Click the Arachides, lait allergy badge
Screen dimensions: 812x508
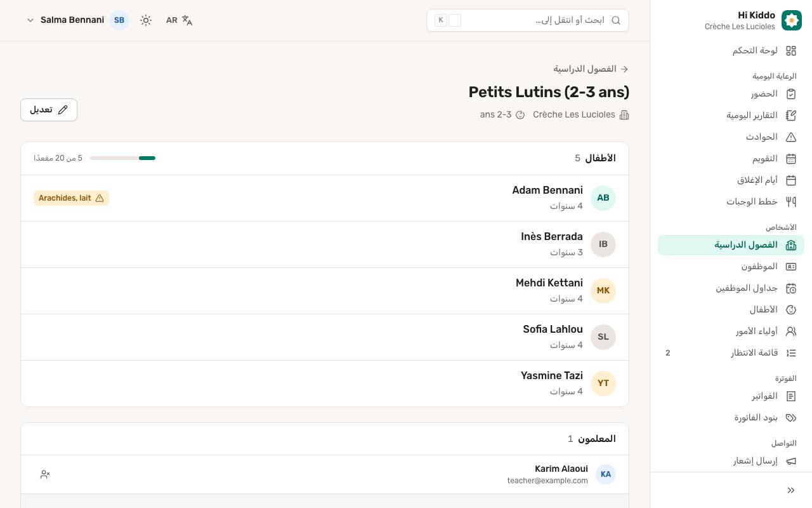[x=71, y=198]
